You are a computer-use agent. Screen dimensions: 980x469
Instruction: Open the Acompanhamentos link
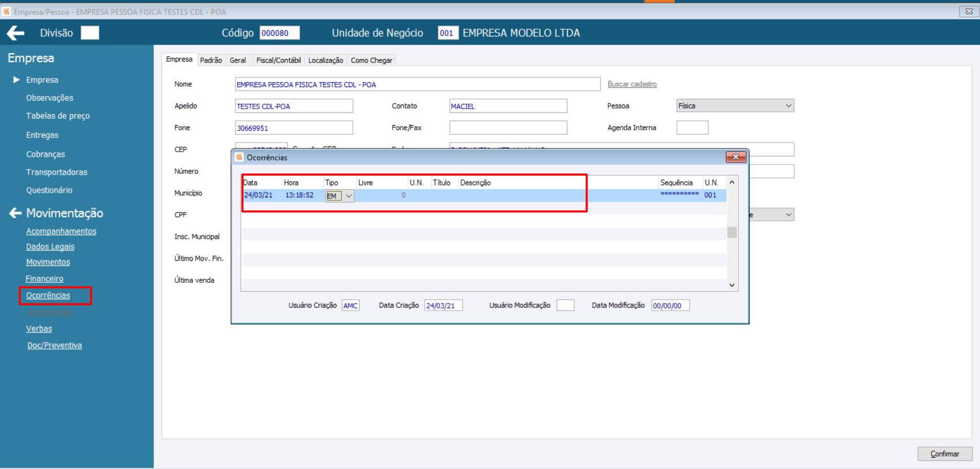pos(61,231)
